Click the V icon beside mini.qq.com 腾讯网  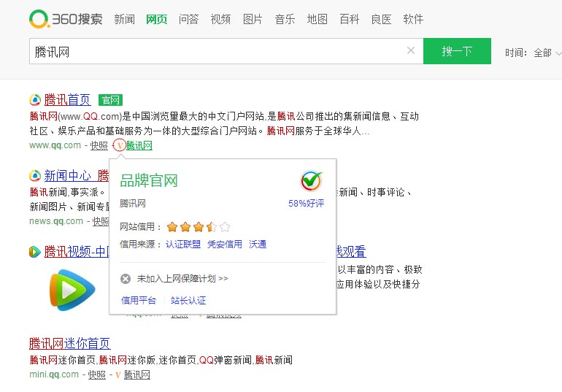[118, 375]
